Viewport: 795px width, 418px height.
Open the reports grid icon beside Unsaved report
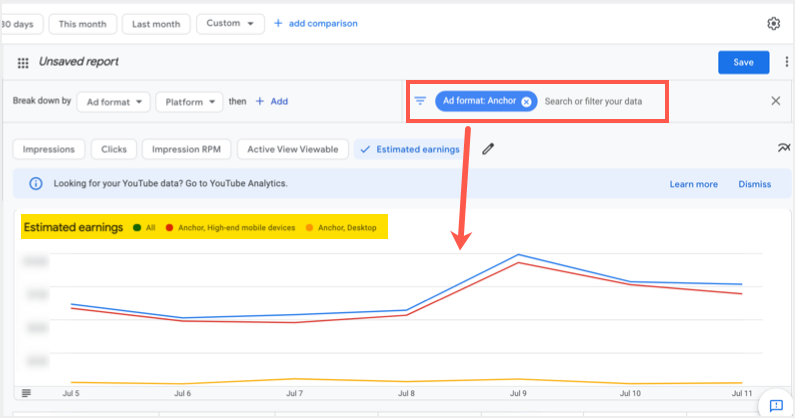coord(23,63)
